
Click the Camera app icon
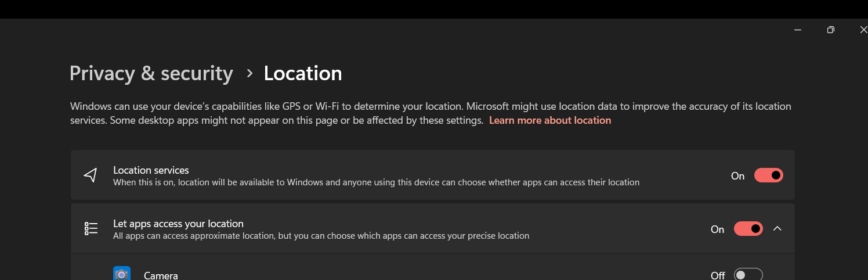[x=122, y=274]
